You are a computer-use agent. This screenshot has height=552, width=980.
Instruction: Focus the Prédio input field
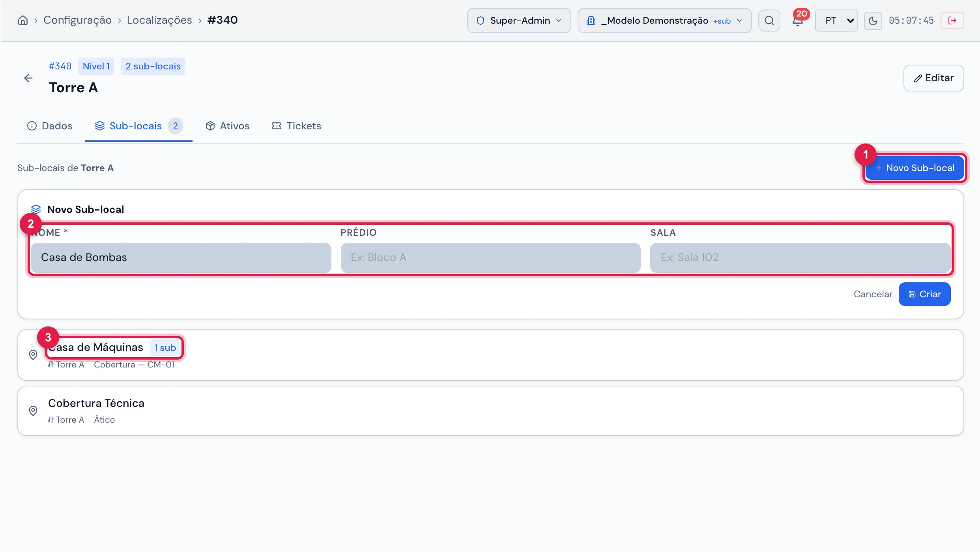click(x=490, y=257)
